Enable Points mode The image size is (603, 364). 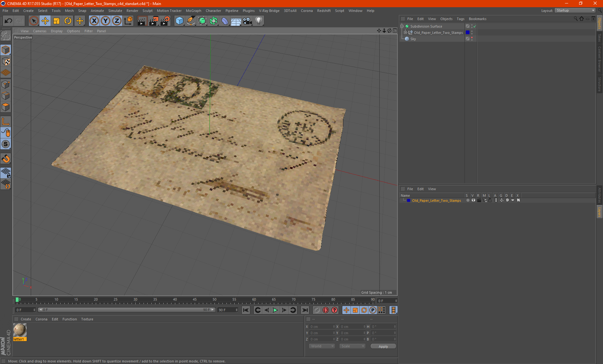pos(6,84)
